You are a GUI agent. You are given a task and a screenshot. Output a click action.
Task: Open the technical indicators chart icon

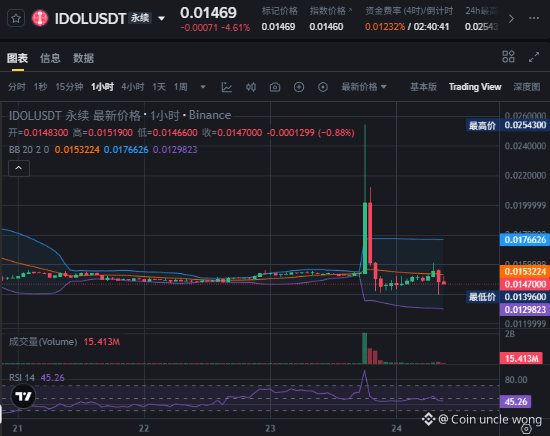tap(227, 87)
